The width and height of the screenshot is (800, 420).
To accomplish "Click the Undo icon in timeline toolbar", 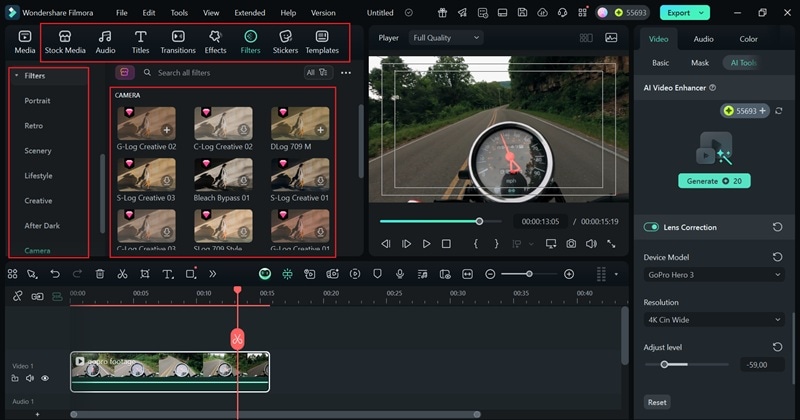I will coord(55,274).
